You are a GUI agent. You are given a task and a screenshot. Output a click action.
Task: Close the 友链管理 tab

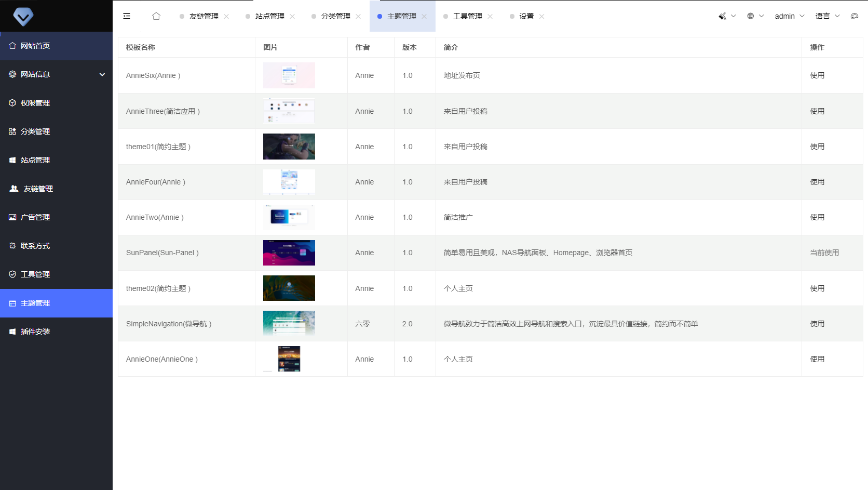tap(226, 17)
